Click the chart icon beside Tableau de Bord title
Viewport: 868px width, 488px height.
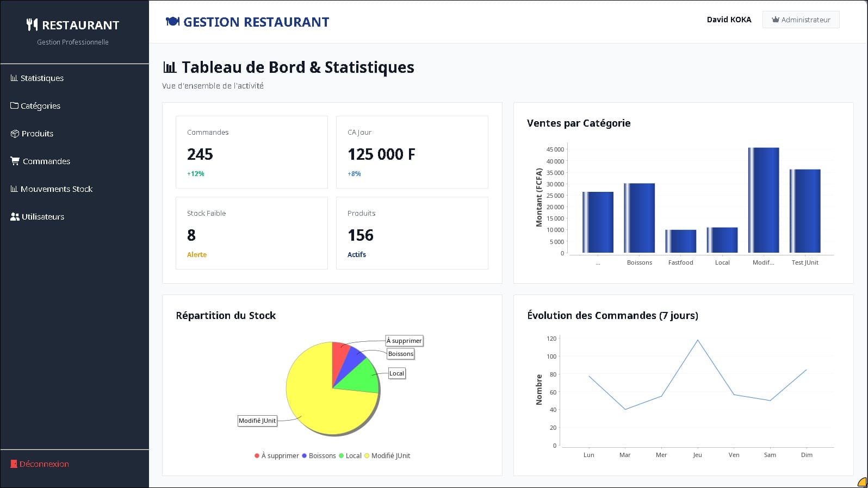coord(170,67)
